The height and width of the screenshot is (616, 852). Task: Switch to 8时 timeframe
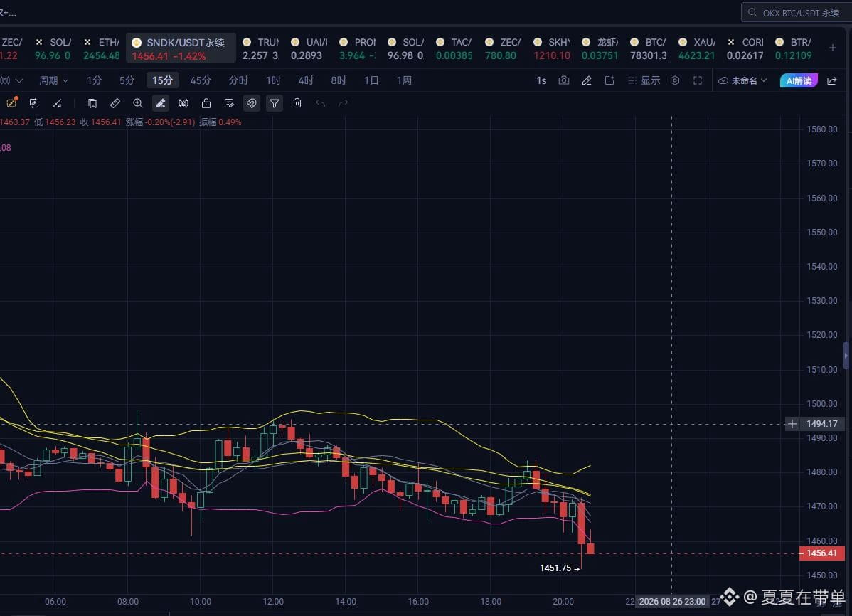[339, 80]
